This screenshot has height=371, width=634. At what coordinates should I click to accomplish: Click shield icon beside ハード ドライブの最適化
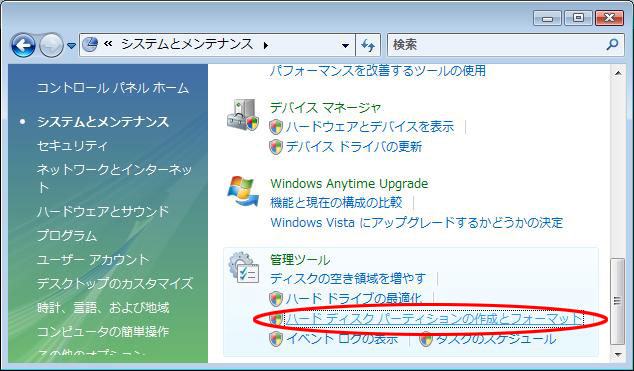[x=276, y=299]
